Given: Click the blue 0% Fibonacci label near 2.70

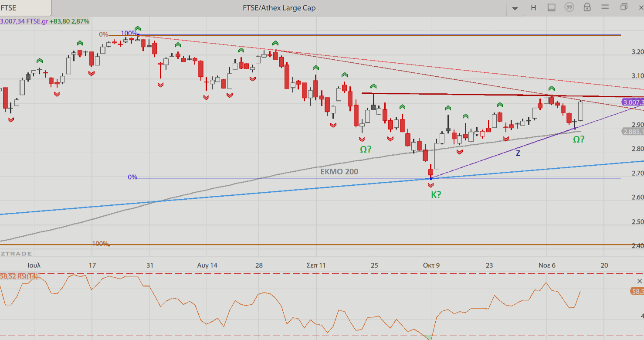Looking at the screenshot, I should pos(132,177).
